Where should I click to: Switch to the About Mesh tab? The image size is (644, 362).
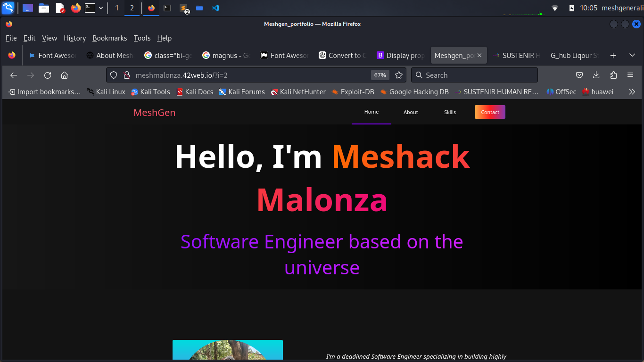(110, 56)
